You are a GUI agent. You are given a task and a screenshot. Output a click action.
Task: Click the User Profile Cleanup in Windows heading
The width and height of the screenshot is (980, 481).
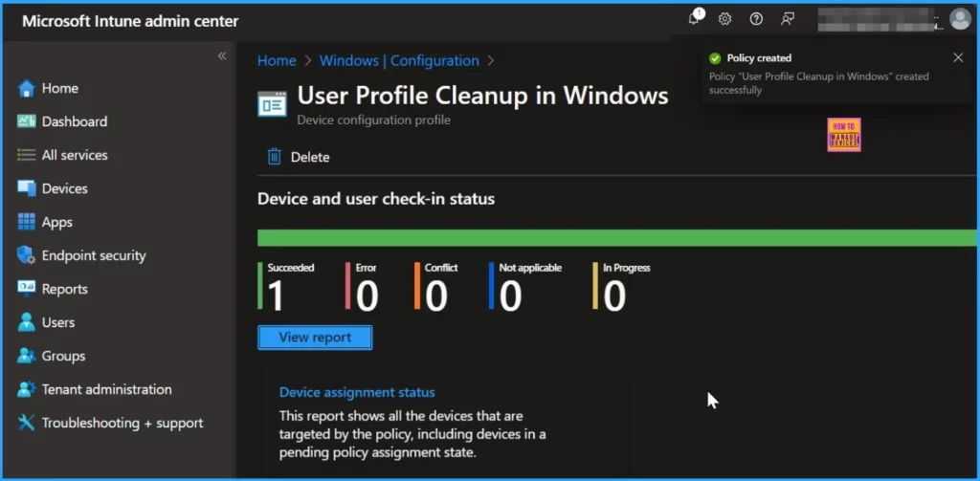point(482,96)
